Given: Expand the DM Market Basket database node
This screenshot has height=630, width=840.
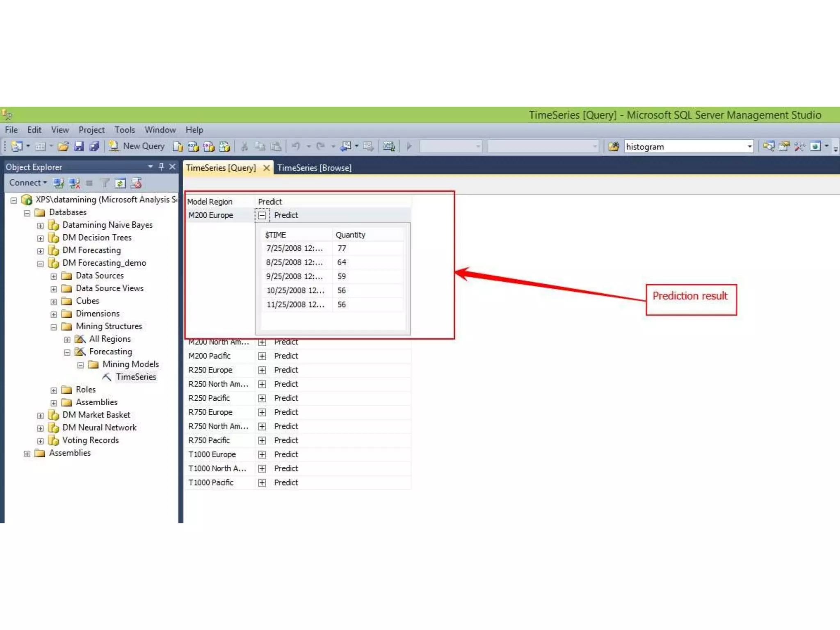Looking at the screenshot, I should click(40, 415).
